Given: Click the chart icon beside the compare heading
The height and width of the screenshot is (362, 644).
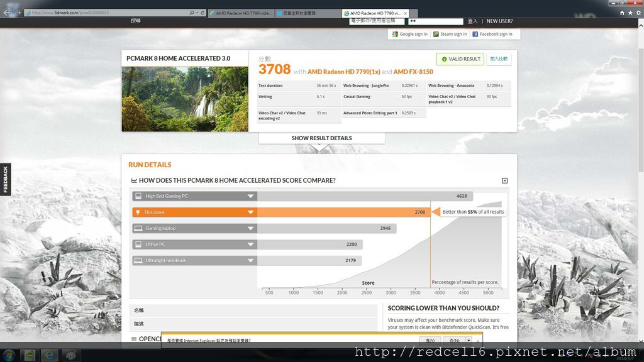Looking at the screenshot, I should [x=134, y=180].
